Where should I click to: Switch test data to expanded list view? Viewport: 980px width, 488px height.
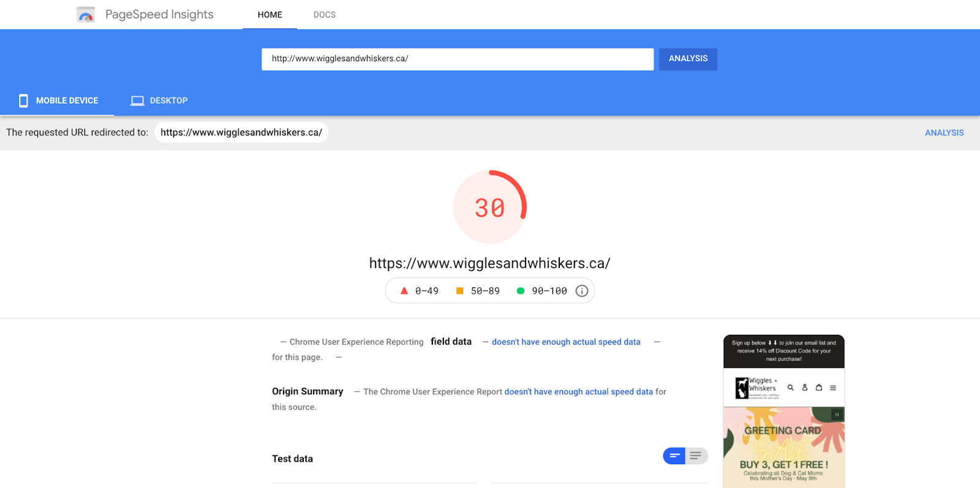696,456
